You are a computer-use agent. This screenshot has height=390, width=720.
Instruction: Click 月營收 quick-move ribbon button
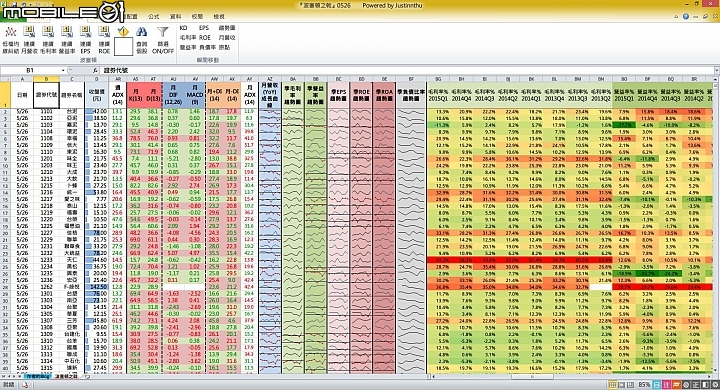227,38
